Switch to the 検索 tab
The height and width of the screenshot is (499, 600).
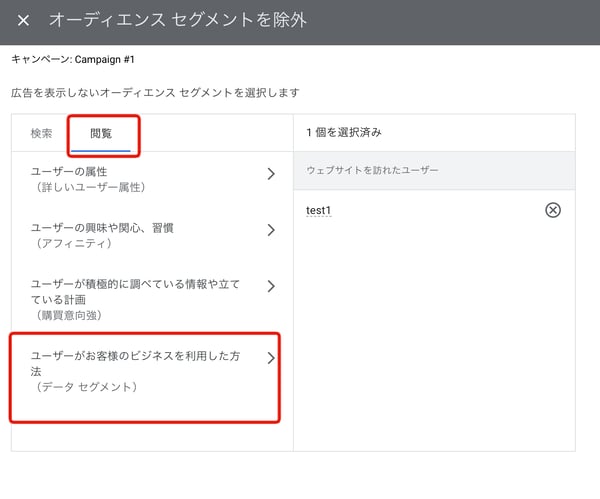point(41,133)
